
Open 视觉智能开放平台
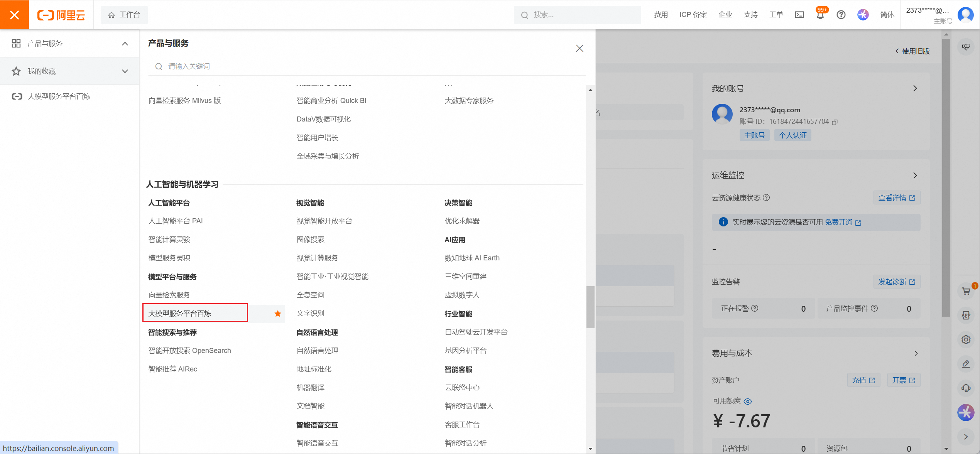pos(324,221)
